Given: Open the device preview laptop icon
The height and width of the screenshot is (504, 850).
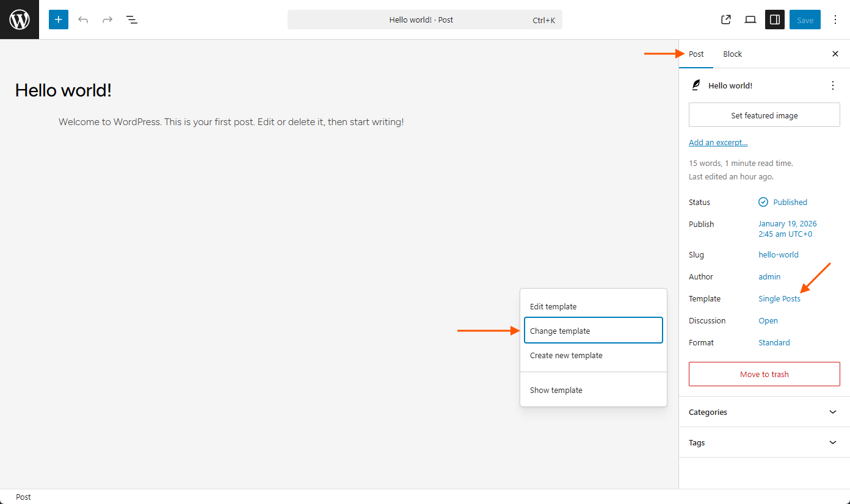Looking at the screenshot, I should pos(750,20).
